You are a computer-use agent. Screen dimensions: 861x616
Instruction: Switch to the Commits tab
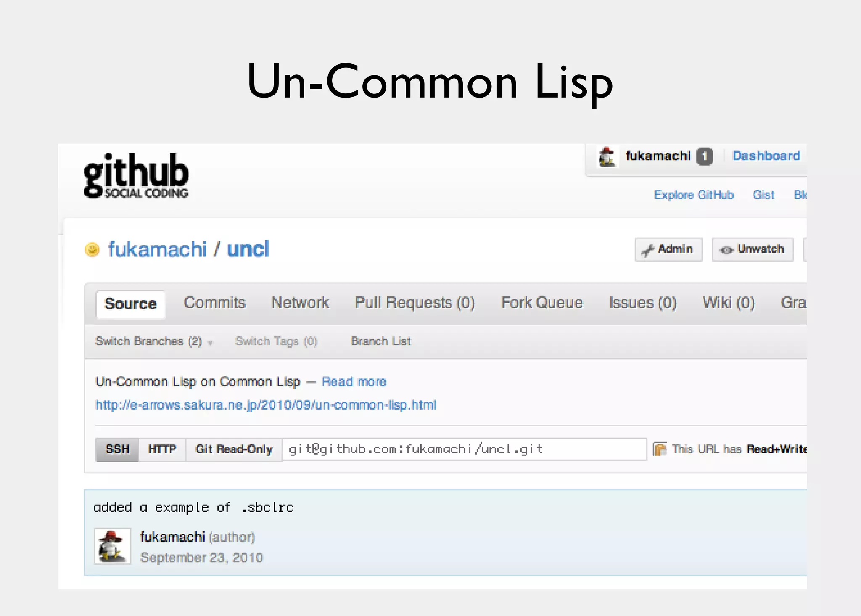point(214,303)
